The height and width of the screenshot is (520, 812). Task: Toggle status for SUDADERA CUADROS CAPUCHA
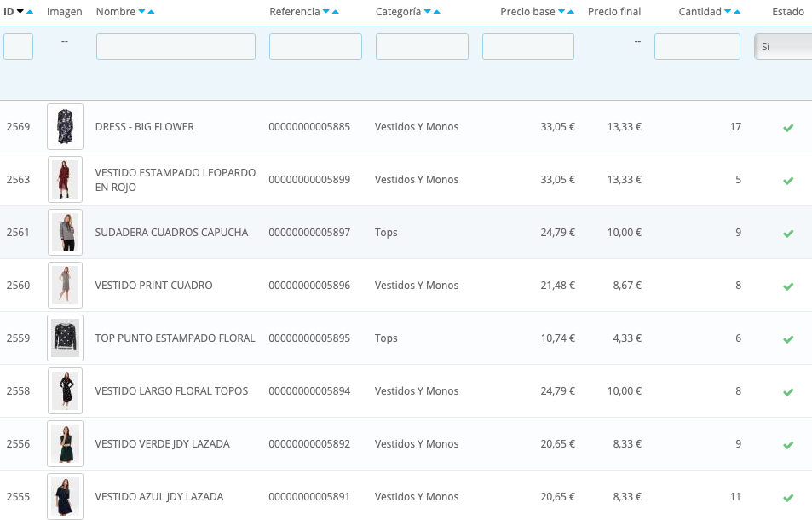click(x=788, y=233)
